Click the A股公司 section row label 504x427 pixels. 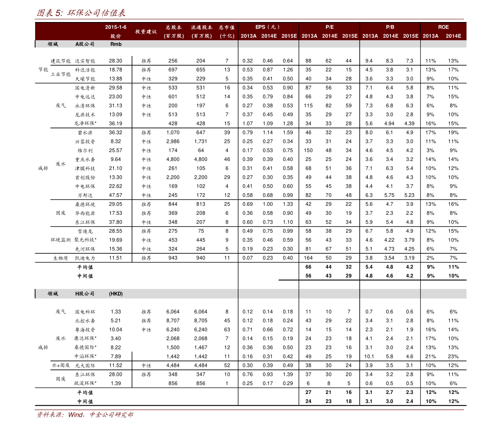pyautogui.click(x=85, y=44)
